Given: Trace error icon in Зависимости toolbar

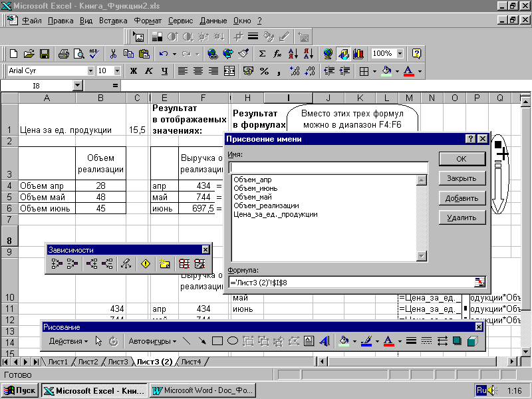Looking at the screenshot, I should (146, 263).
